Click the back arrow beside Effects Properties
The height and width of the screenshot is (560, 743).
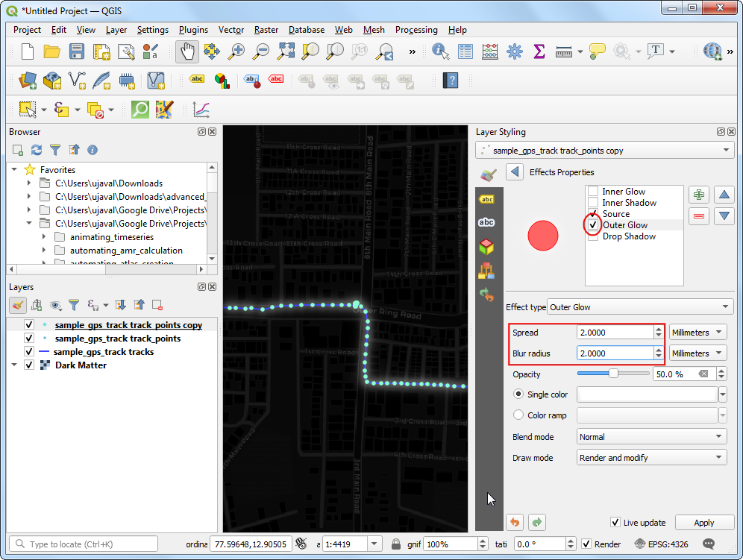pos(514,172)
